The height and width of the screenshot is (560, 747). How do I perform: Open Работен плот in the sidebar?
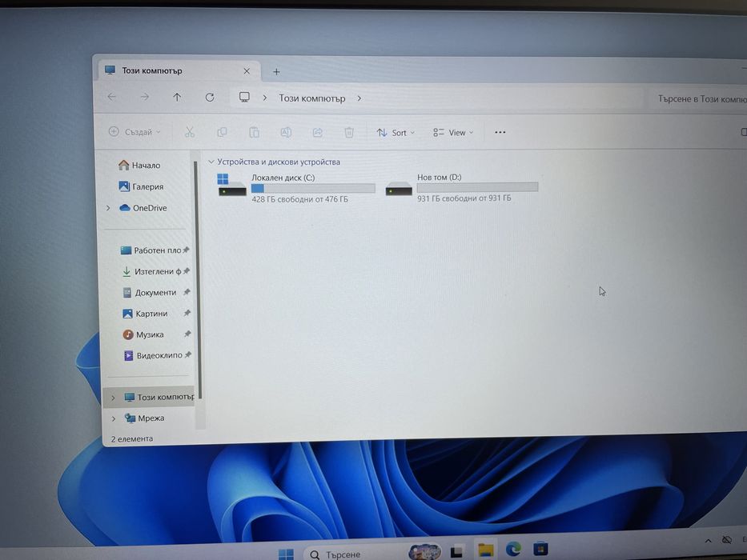(x=151, y=250)
